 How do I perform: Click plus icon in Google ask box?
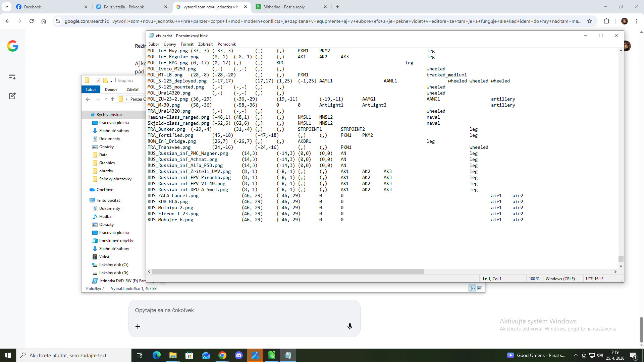138,326
